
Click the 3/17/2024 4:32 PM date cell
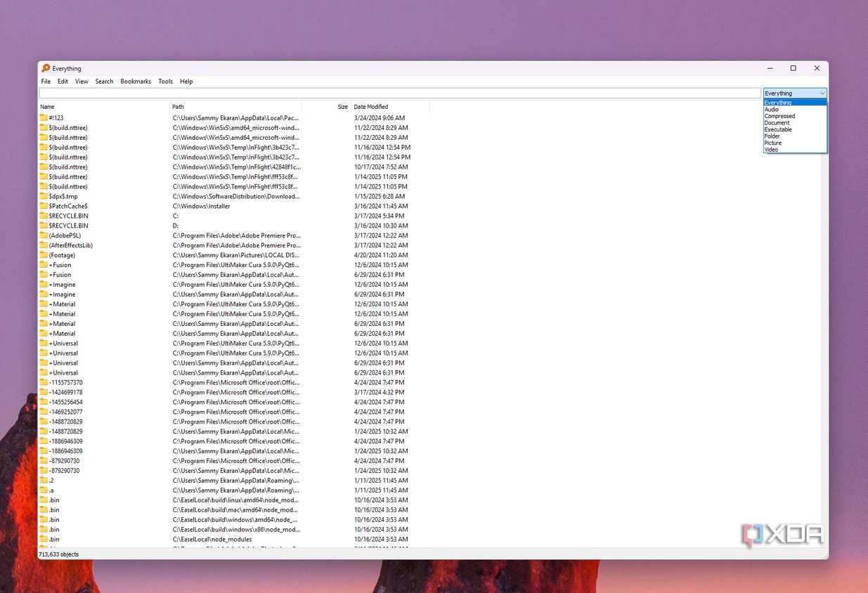380,392
